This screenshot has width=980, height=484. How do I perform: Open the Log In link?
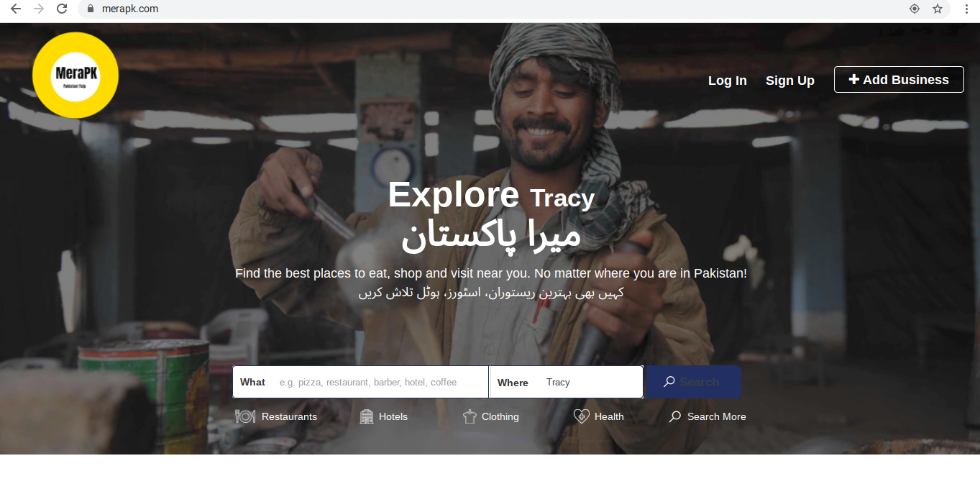[728, 81]
